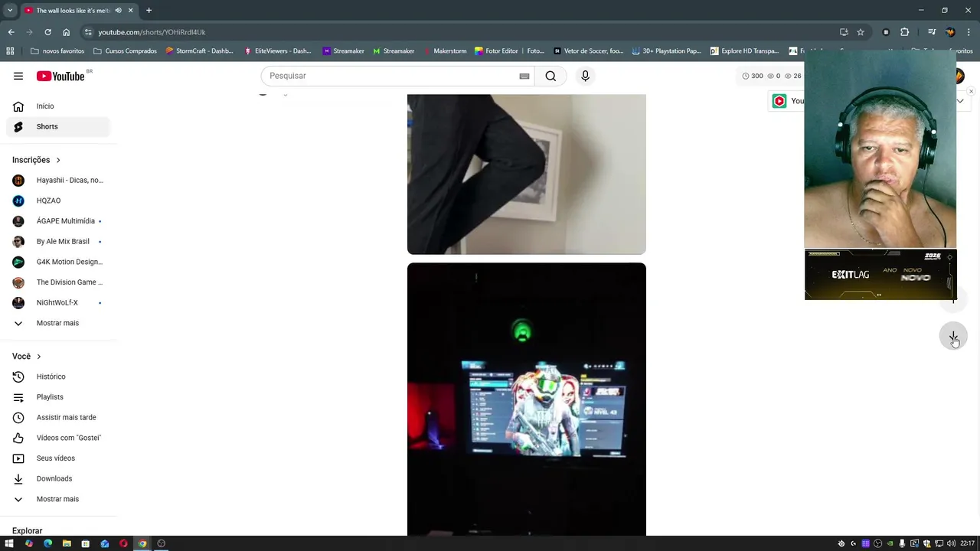The image size is (980, 551).
Task: Expand Mostrar mais under Inscrições
Action: click(58, 323)
